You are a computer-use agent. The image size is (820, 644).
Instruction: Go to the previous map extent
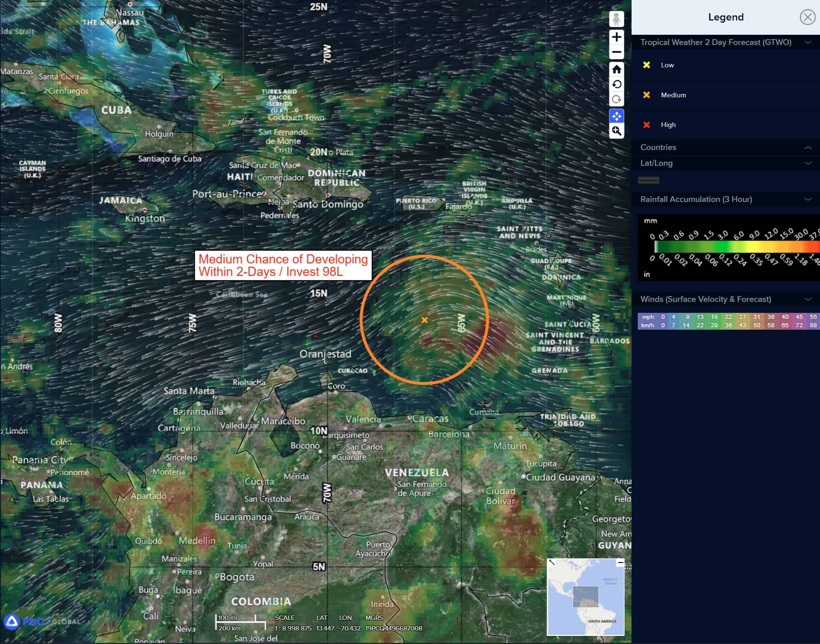(617, 85)
